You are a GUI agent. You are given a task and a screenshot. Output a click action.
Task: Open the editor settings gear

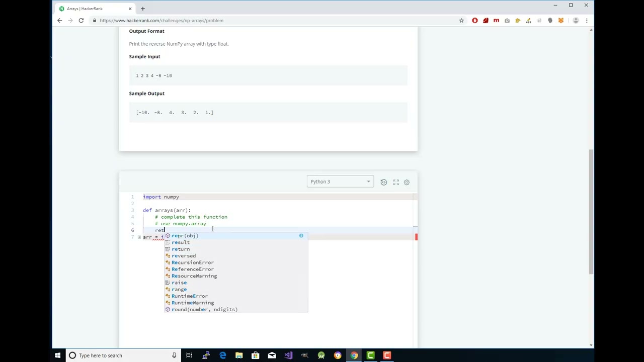click(407, 182)
